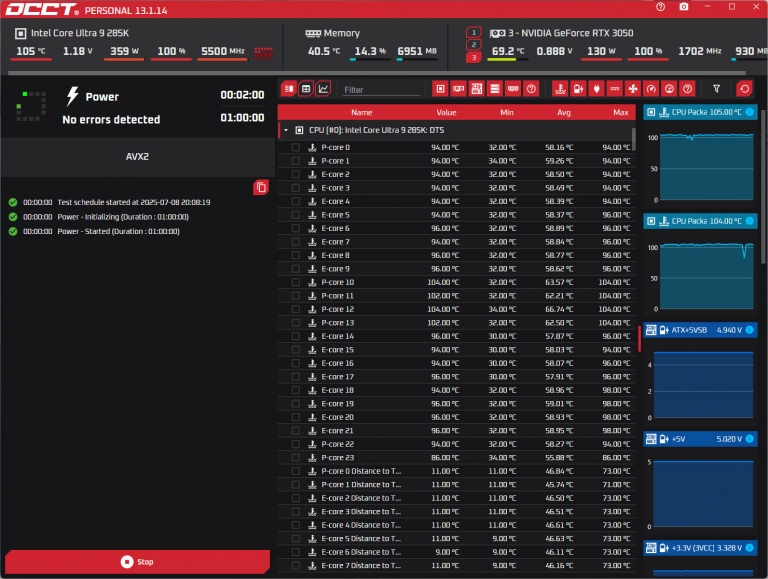Click the top summary horizontal scrollbar
The width and height of the screenshot is (768, 579).
(377, 73)
